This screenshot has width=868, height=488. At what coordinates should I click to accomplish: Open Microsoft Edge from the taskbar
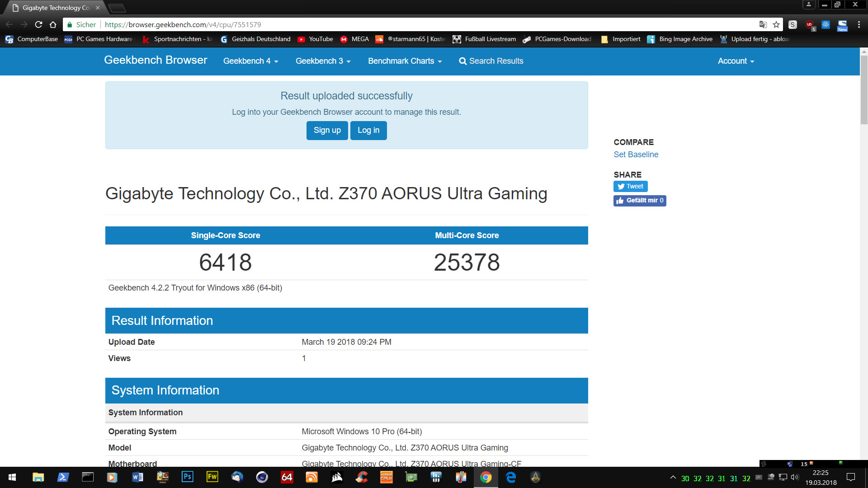coord(511,477)
